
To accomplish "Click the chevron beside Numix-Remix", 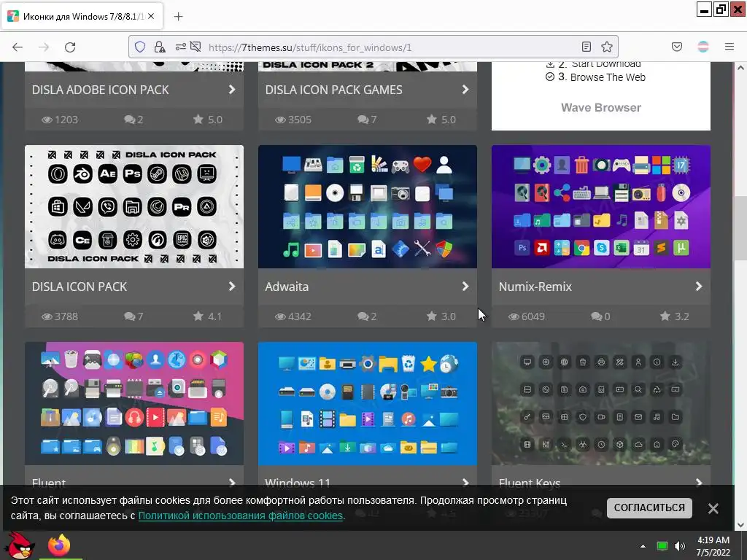I will point(699,286).
